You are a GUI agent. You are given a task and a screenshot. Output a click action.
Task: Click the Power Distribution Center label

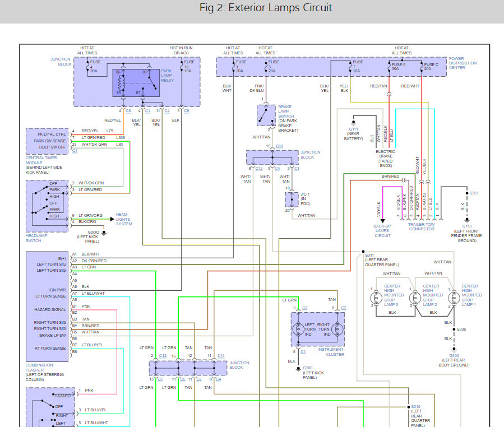point(463,63)
